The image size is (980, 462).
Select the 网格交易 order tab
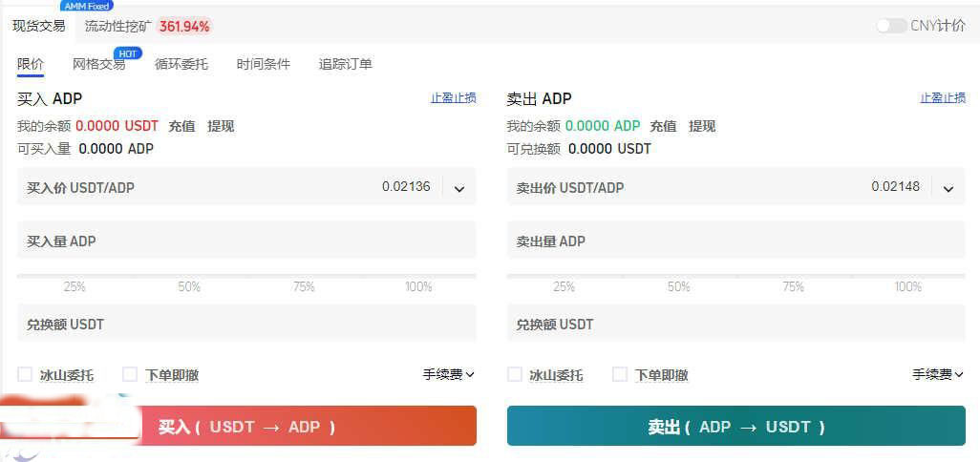point(99,65)
